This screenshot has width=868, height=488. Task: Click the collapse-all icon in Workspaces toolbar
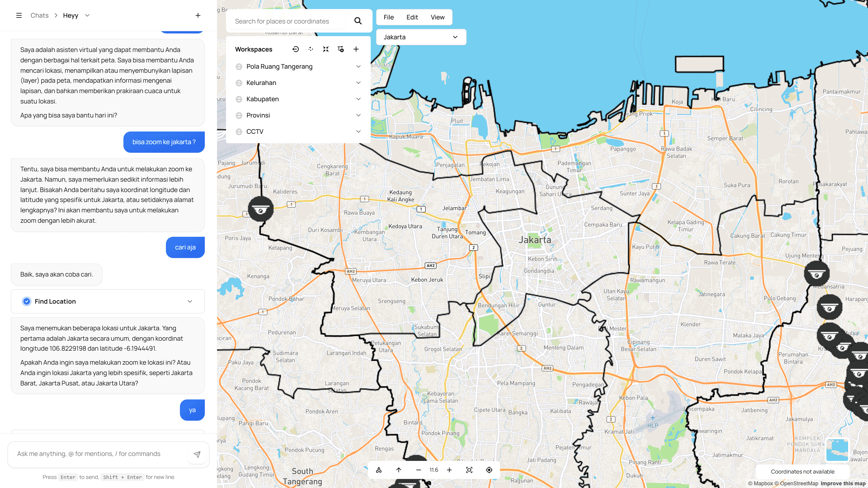[x=325, y=49]
